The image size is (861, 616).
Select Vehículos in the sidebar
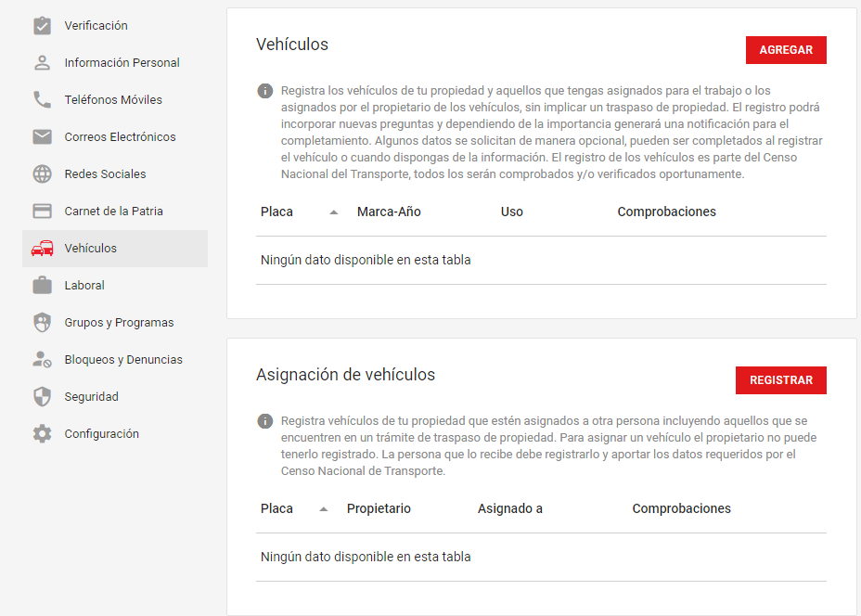tap(91, 249)
